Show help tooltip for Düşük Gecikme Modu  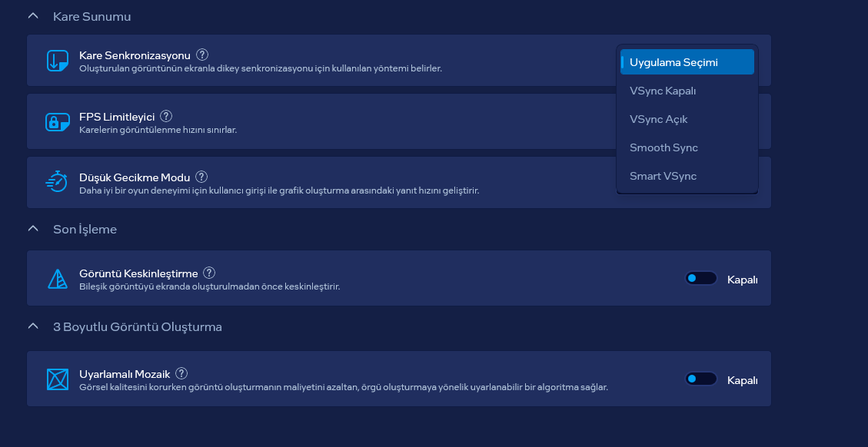click(x=201, y=177)
